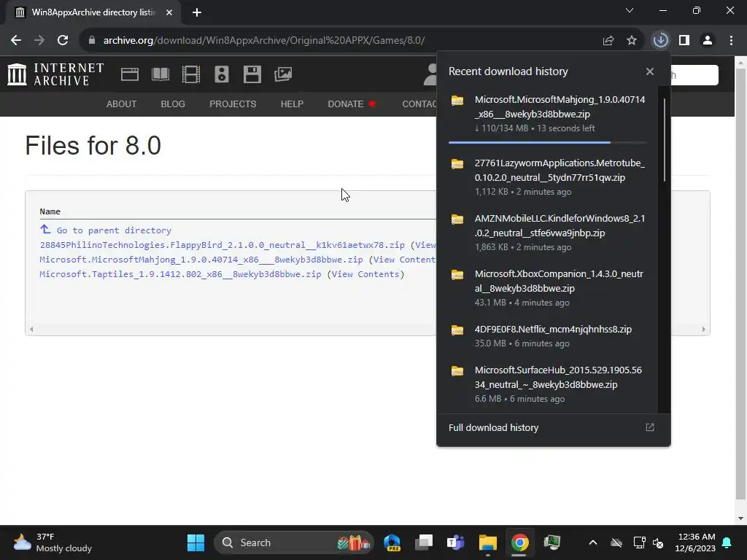Image resolution: width=747 pixels, height=560 pixels.
Task: Bookmark this page with the star icon
Action: click(632, 40)
